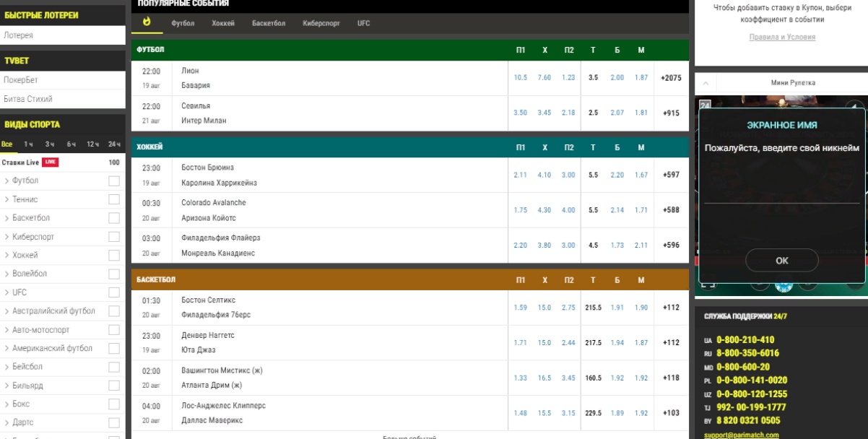
Task: Pick П2 odds 1.23 for Бавария
Action: (x=568, y=78)
